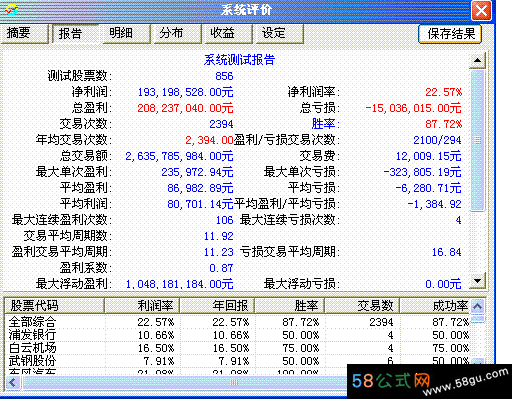Sort by the 利润率 column header
512x399 pixels.
(142, 306)
